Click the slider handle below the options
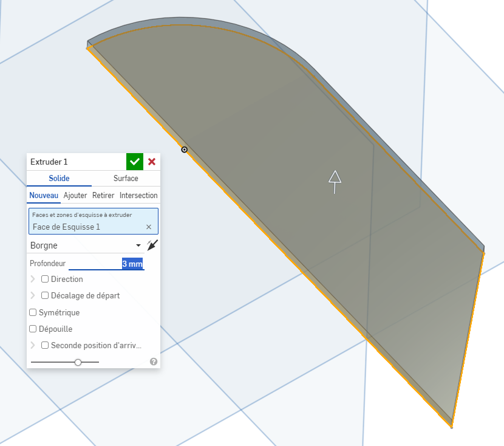The image size is (504, 446). [78, 362]
